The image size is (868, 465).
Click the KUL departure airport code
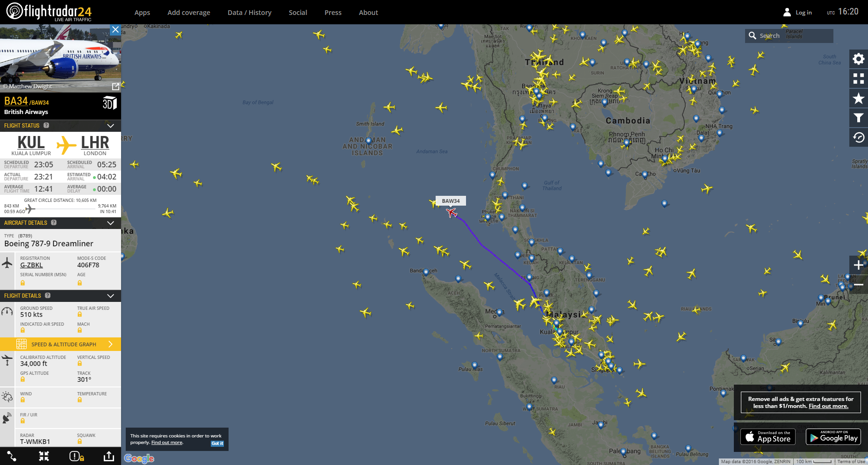click(31, 142)
